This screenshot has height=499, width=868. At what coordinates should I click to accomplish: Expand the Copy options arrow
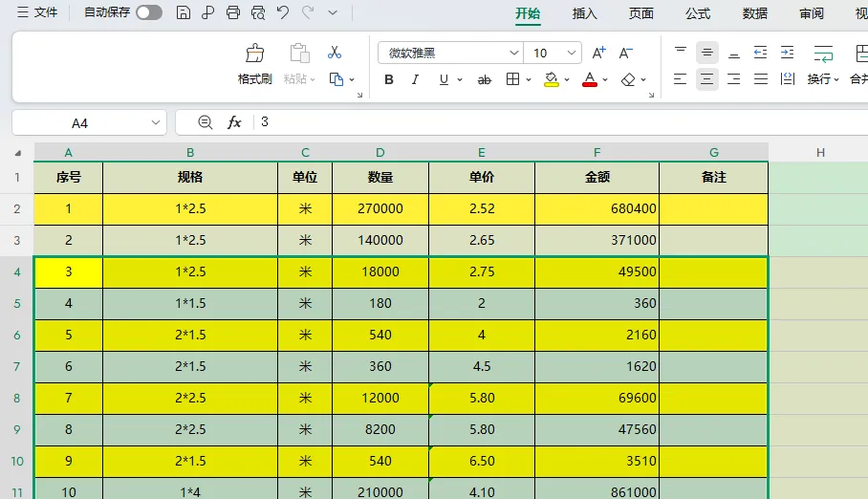pyautogui.click(x=352, y=79)
